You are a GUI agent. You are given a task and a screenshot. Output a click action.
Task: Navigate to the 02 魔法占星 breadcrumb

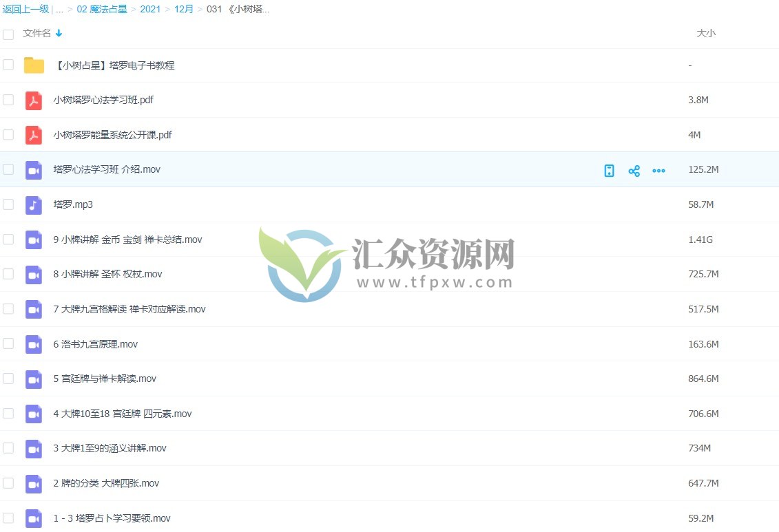(102, 9)
